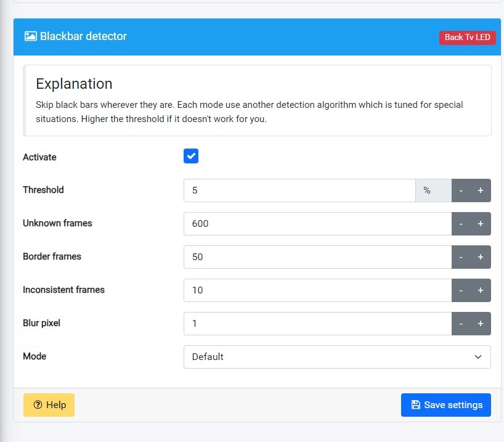
Task: Focus the Threshold input field
Action: point(299,190)
